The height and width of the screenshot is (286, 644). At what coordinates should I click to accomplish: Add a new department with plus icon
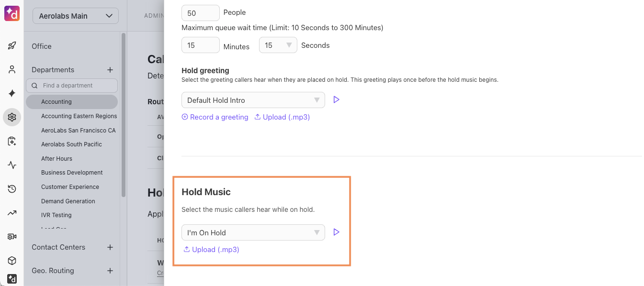[x=110, y=70]
